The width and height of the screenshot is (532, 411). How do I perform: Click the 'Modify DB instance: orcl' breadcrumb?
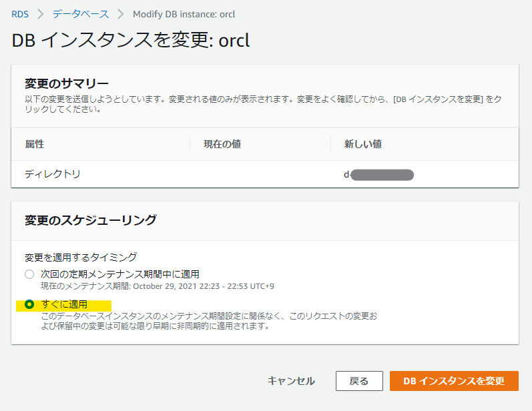point(184,14)
